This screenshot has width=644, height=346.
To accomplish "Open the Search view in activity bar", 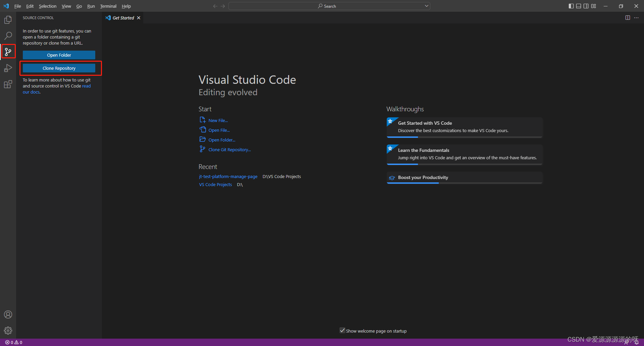I will pyautogui.click(x=8, y=36).
